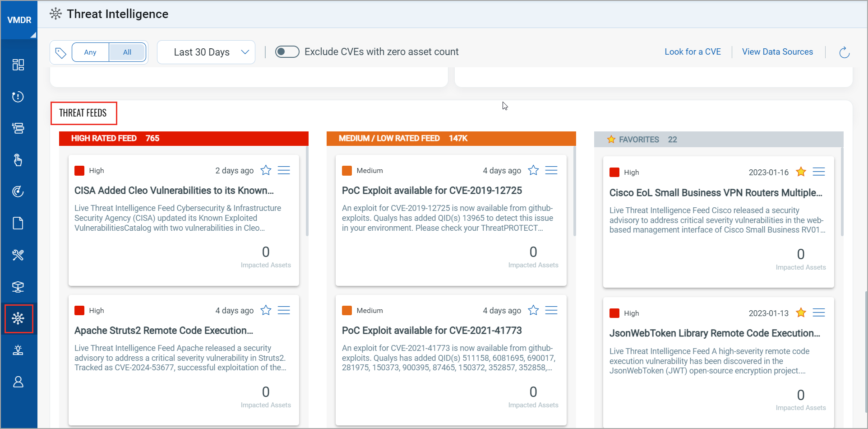The width and height of the screenshot is (868, 429).
Task: Favorite the Apache Struts2 feed with star
Action: pyautogui.click(x=266, y=310)
